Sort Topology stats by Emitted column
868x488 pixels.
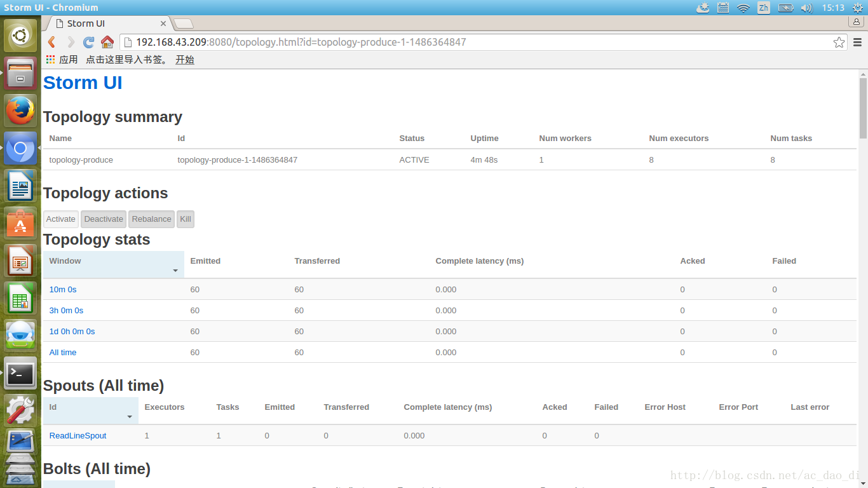tap(205, 261)
